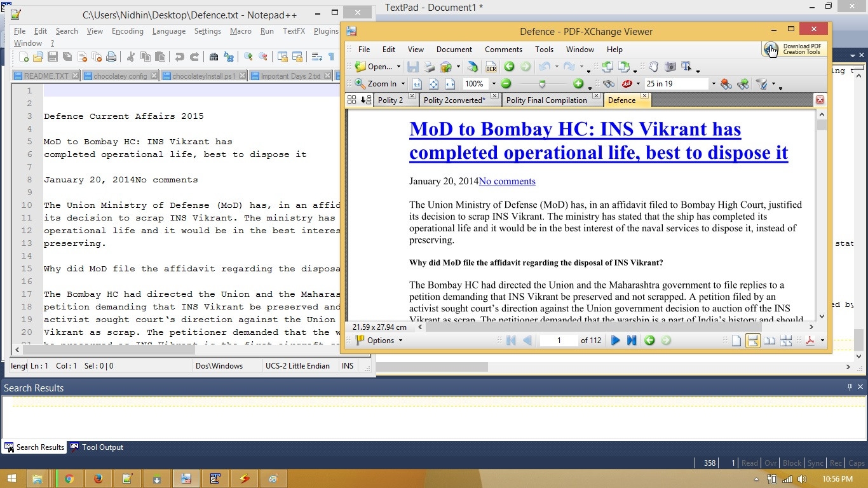This screenshot has width=868, height=488.
Task: Click Notepad++ zoom in magnifier icon
Action: [x=248, y=57]
